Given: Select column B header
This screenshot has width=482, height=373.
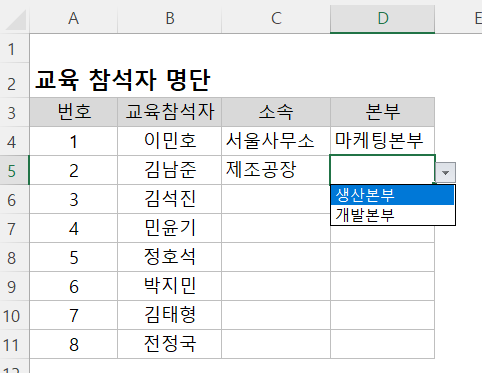Looking at the screenshot, I should 170,18.
